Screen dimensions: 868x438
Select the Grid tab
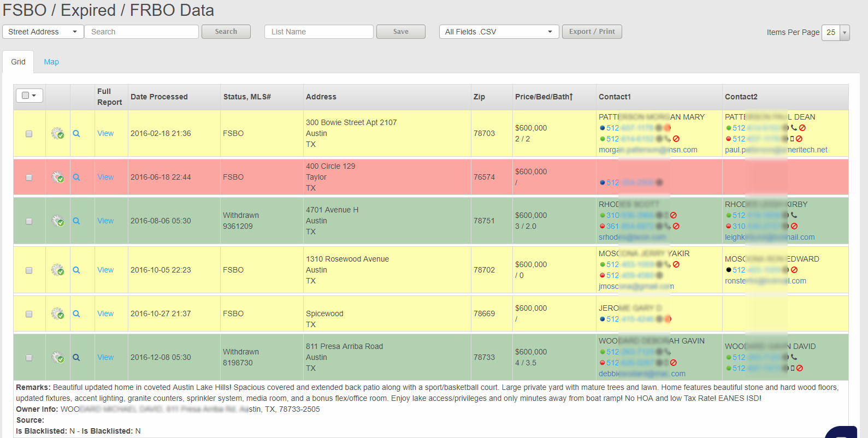tap(18, 62)
